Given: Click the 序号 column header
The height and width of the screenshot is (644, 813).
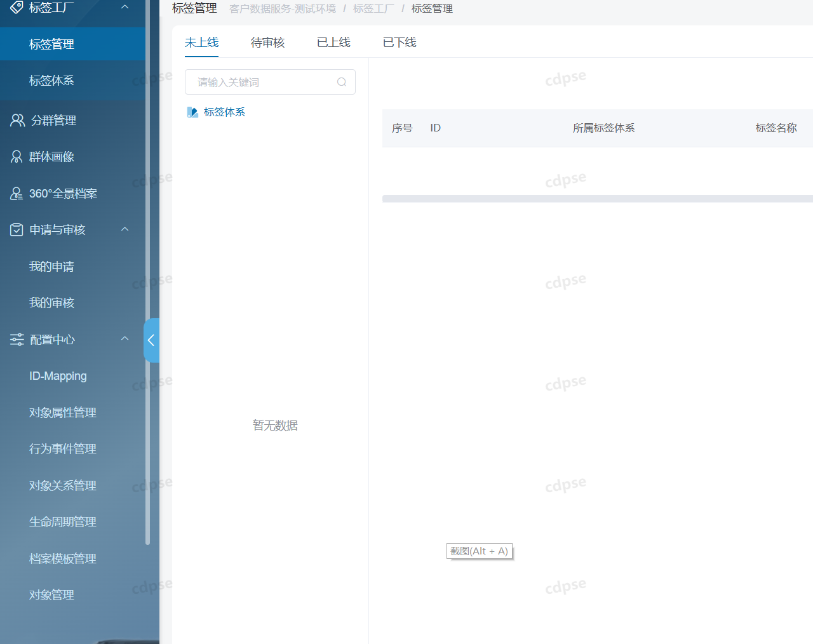Looking at the screenshot, I should [x=402, y=128].
